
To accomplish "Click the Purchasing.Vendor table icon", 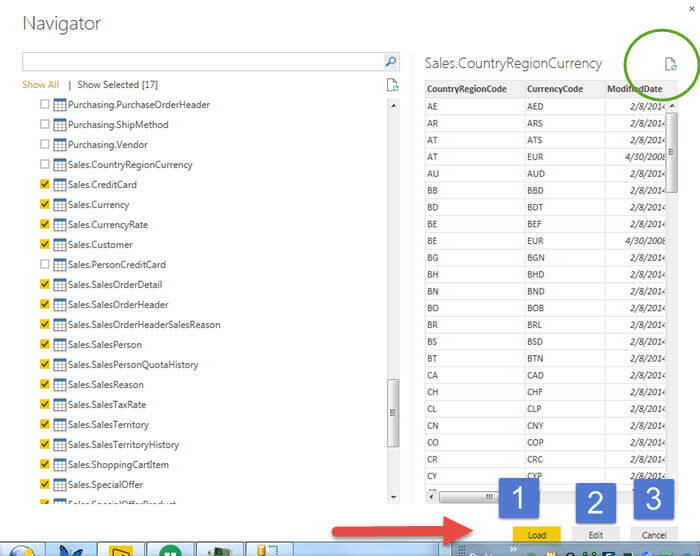I will pyautogui.click(x=59, y=145).
